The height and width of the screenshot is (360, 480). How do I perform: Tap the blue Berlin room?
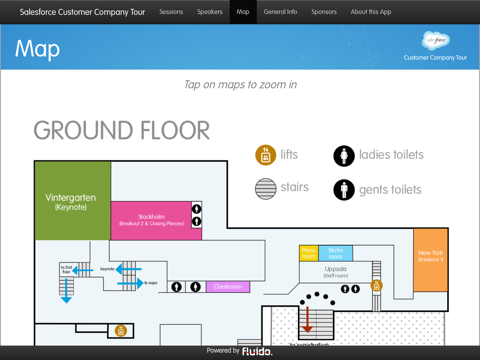pyautogui.click(x=335, y=253)
